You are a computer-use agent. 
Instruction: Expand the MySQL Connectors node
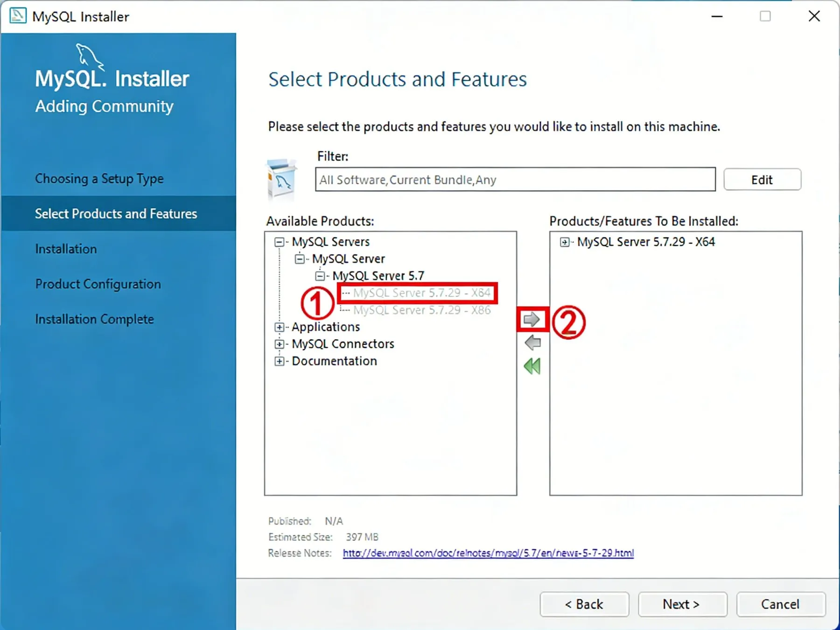(x=279, y=344)
